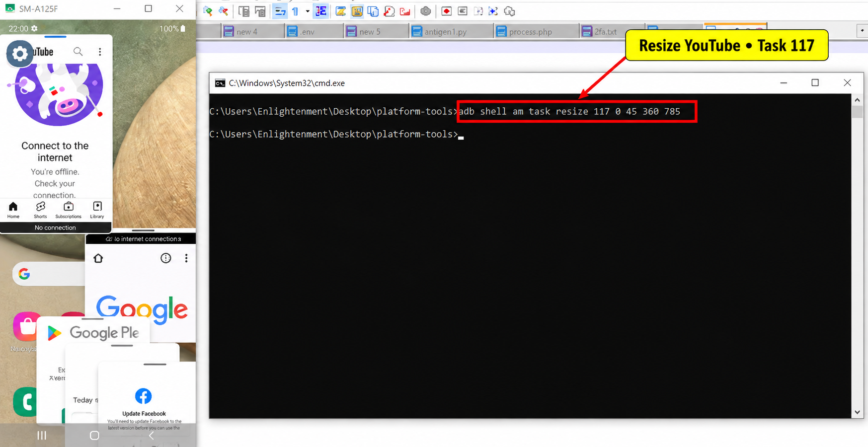
Task: Open YouTube search magnifier icon
Action: (x=78, y=52)
